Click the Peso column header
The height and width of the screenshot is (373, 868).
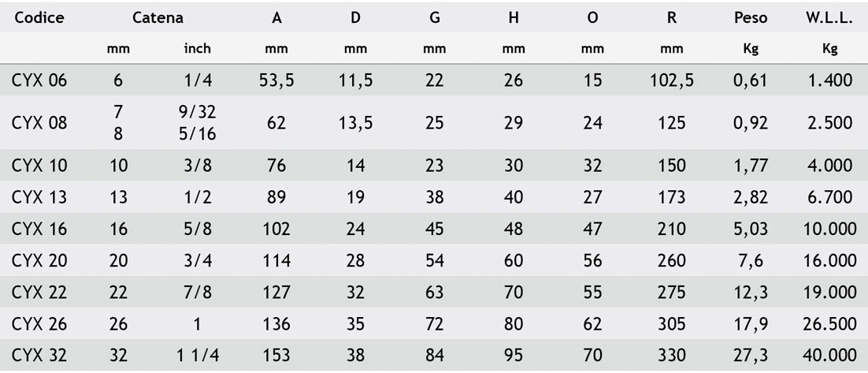750,19
